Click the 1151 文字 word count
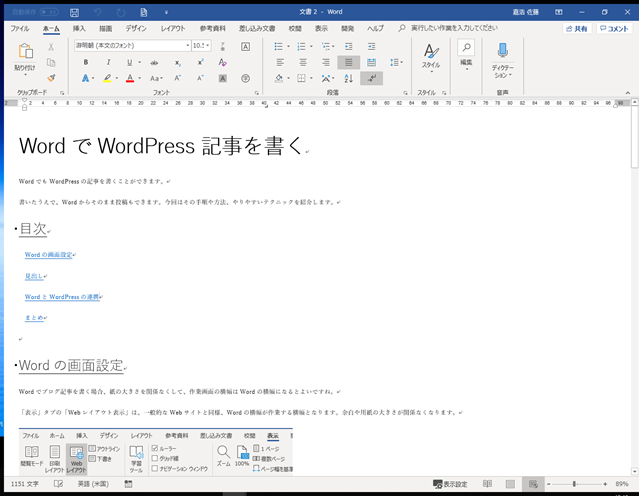The width and height of the screenshot is (639, 496). click(x=25, y=484)
